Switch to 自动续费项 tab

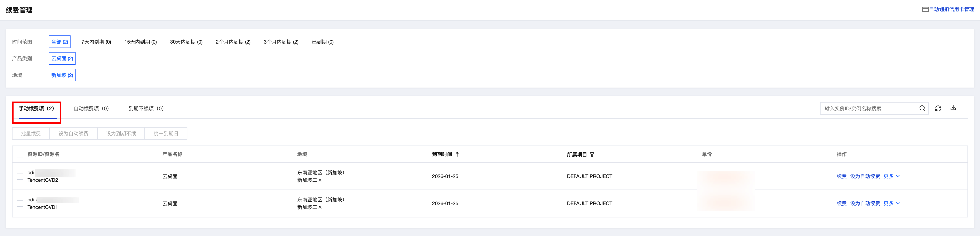click(91, 109)
